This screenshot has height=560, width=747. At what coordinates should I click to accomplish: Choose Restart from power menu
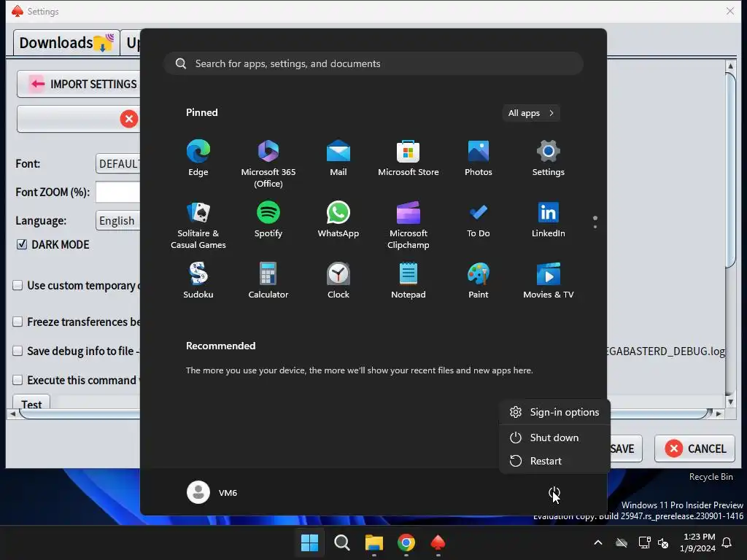(x=554, y=461)
